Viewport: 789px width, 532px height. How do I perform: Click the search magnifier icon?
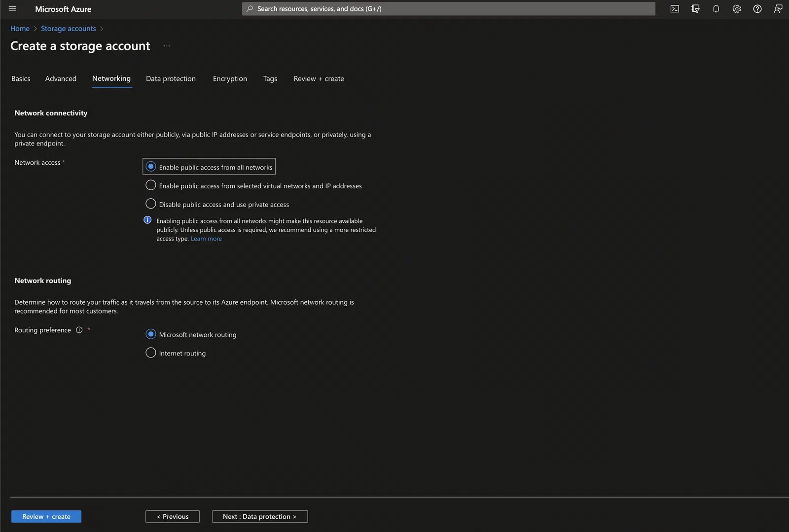(250, 9)
